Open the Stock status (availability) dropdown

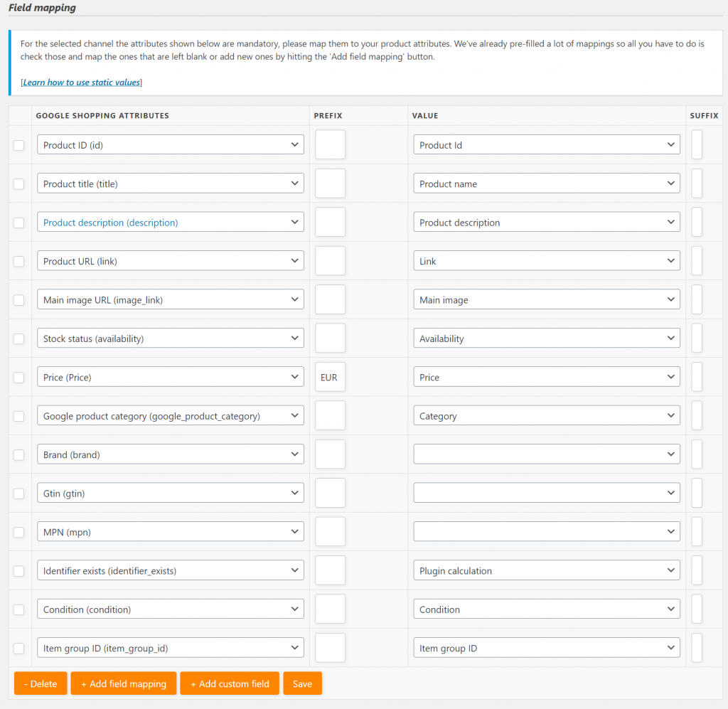[171, 338]
